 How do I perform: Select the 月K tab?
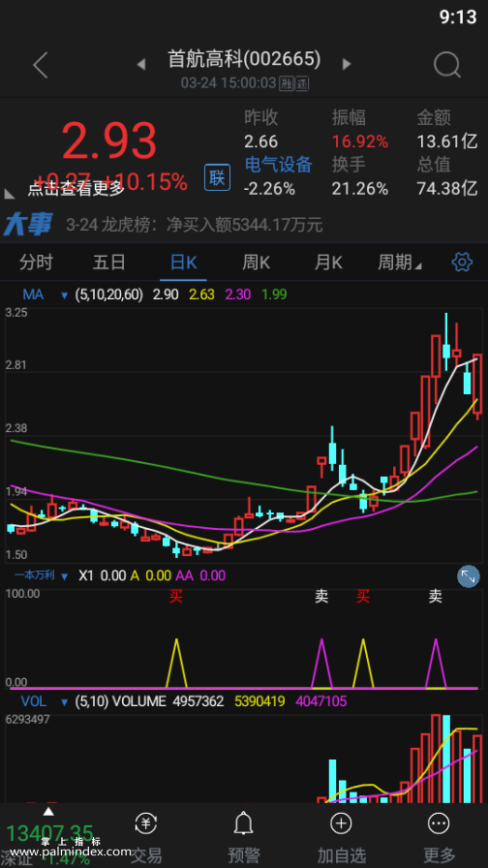328,263
